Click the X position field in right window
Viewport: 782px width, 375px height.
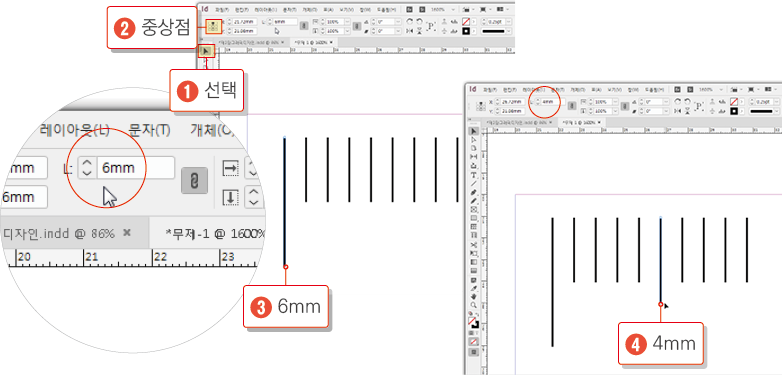[x=513, y=101]
